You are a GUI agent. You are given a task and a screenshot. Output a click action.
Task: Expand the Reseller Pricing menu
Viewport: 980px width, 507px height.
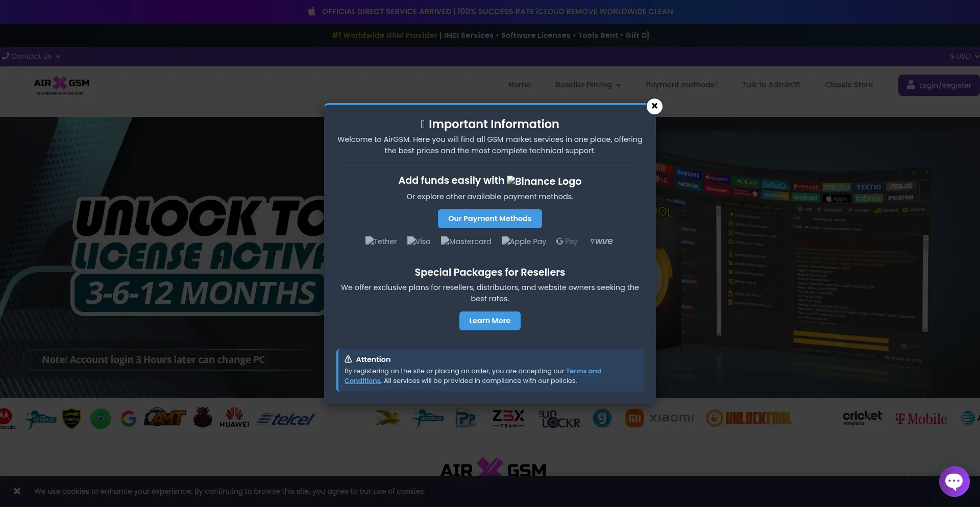588,85
